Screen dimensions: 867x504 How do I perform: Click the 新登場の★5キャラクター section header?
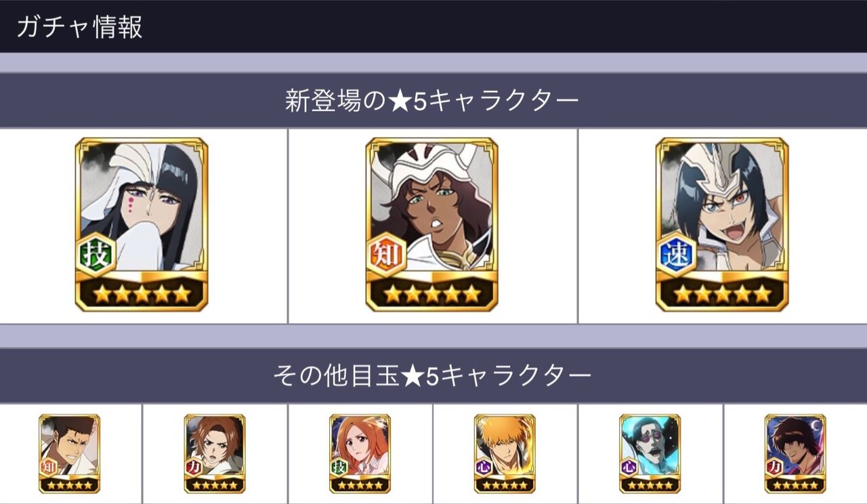click(x=432, y=101)
